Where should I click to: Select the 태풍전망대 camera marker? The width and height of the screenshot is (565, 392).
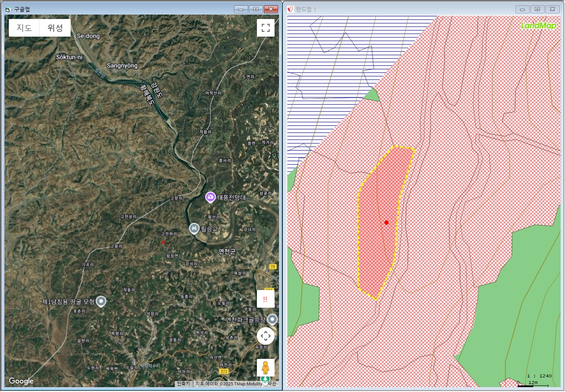pos(211,197)
